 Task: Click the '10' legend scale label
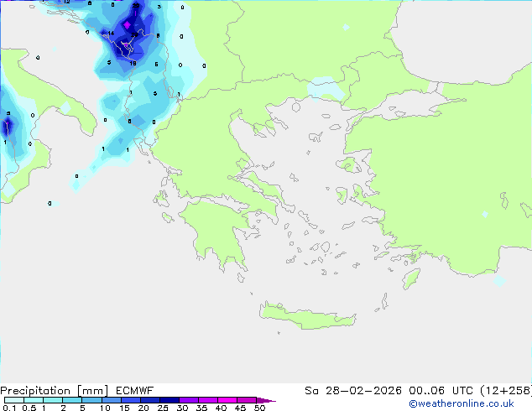click(105, 408)
